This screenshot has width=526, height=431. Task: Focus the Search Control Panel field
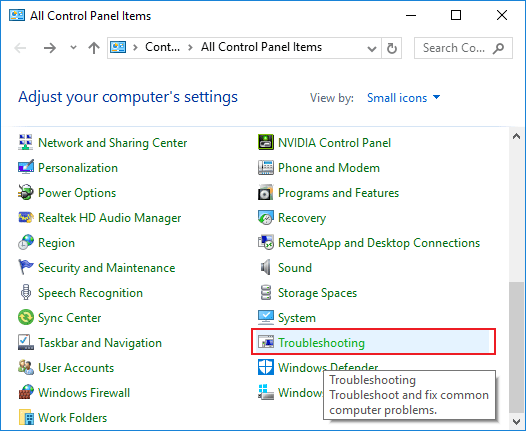click(463, 48)
